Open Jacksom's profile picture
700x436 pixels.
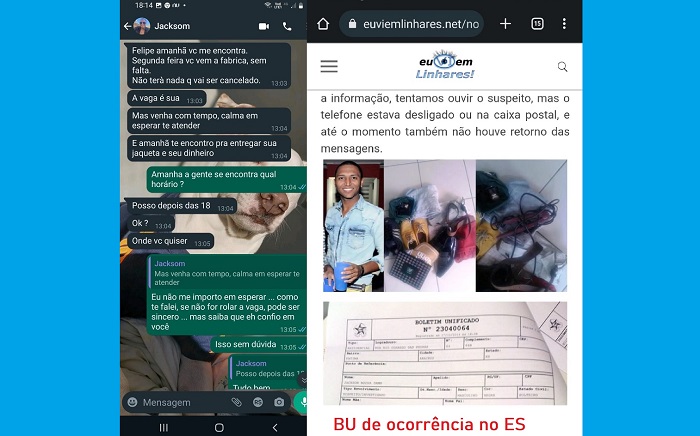(142, 26)
